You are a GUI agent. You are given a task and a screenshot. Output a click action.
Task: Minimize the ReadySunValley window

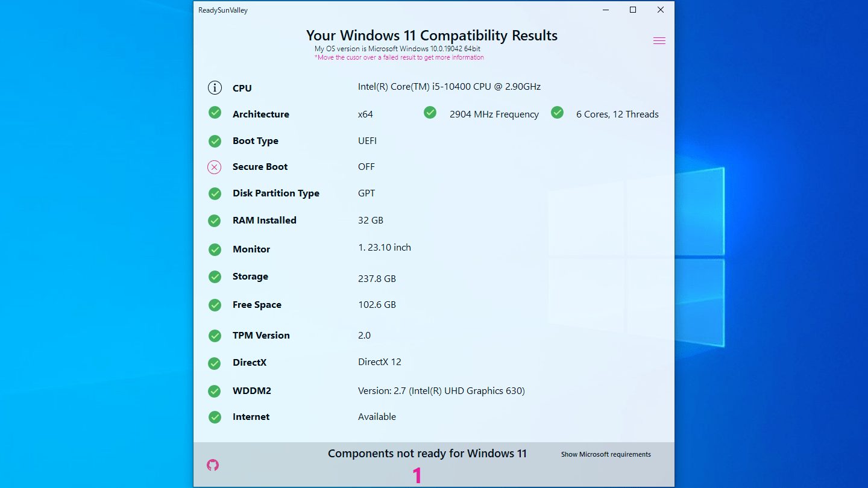click(605, 10)
